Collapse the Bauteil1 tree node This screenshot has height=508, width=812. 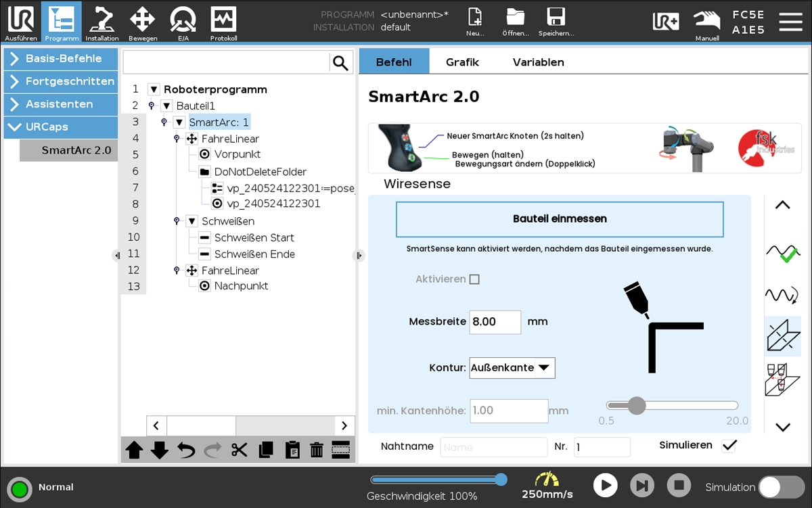(x=166, y=106)
